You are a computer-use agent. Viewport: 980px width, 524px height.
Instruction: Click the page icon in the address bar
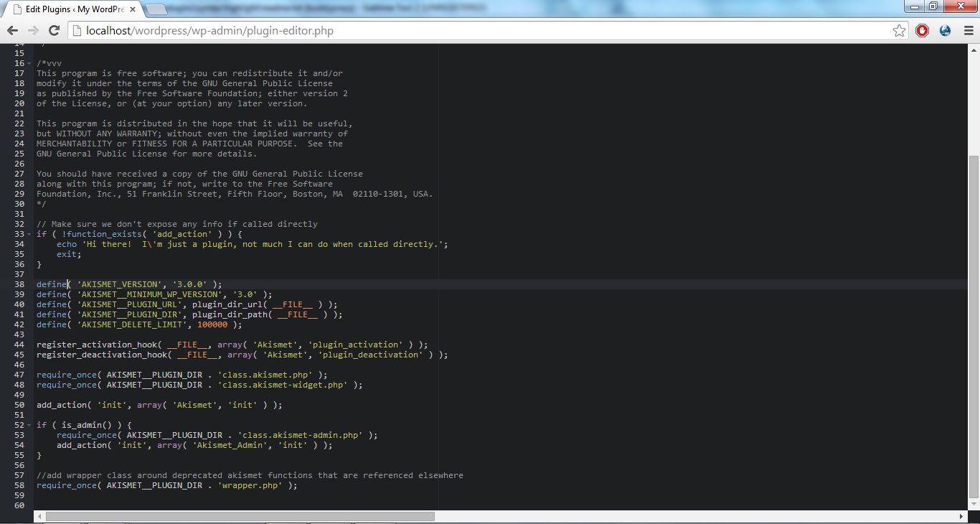click(77, 31)
